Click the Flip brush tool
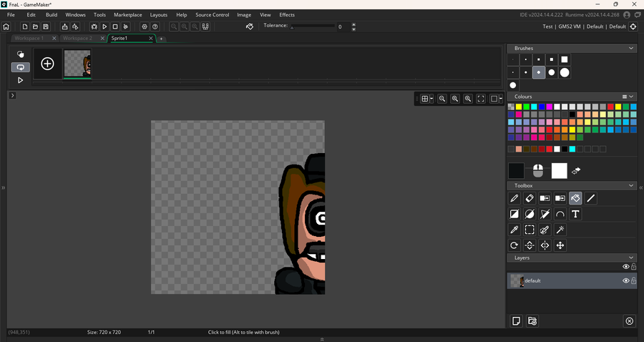This screenshot has width=644, height=342. [530, 245]
